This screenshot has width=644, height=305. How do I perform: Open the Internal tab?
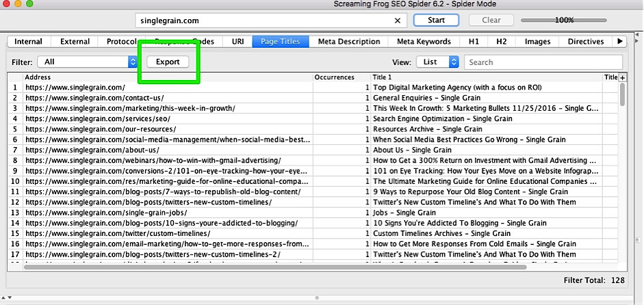tap(29, 42)
